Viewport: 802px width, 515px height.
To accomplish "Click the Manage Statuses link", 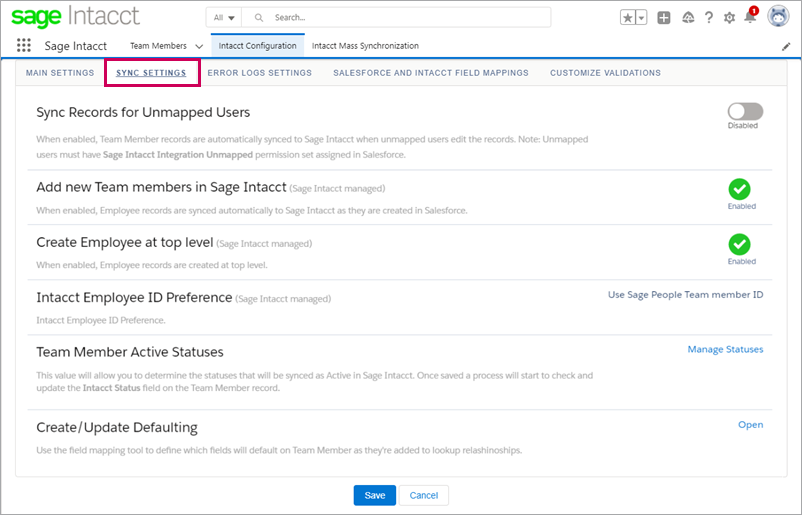I will coord(725,349).
